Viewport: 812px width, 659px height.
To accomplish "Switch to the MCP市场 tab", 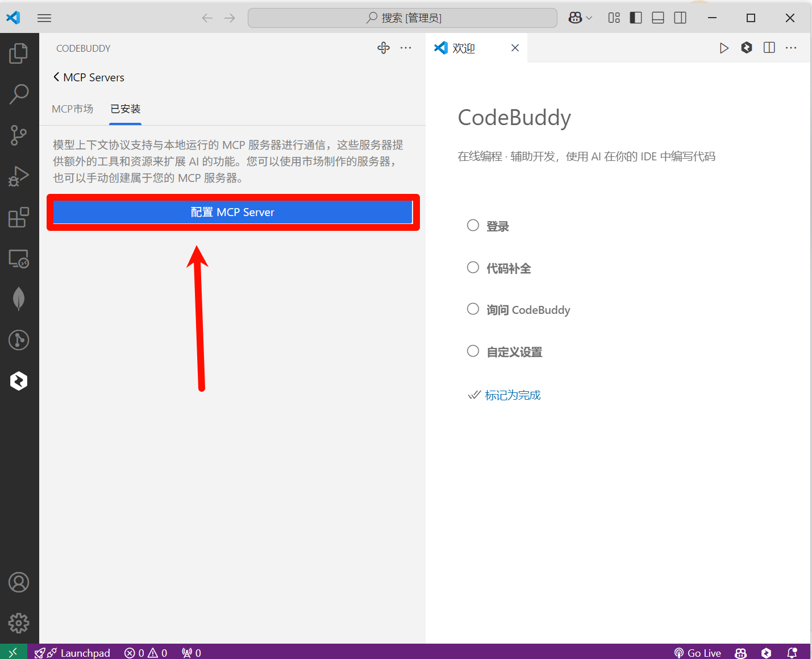I will [72, 109].
